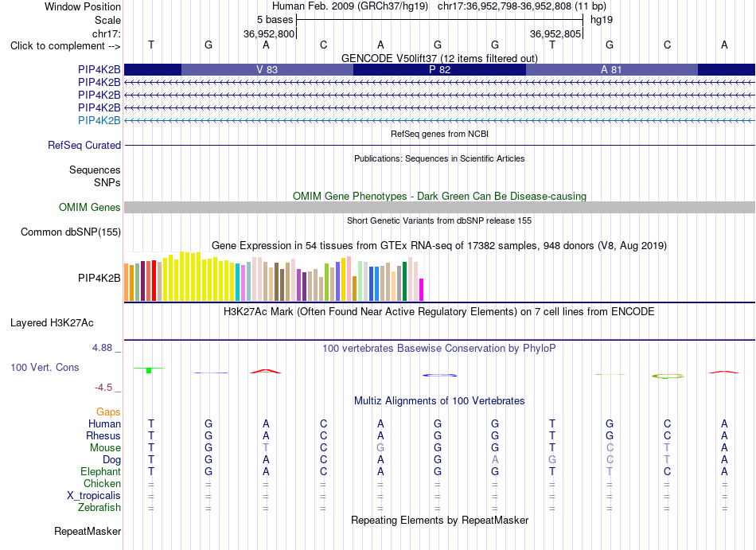Click the 'X_tropicalis' species label
Viewport: 756px width, 550px height.
pyautogui.click(x=94, y=496)
